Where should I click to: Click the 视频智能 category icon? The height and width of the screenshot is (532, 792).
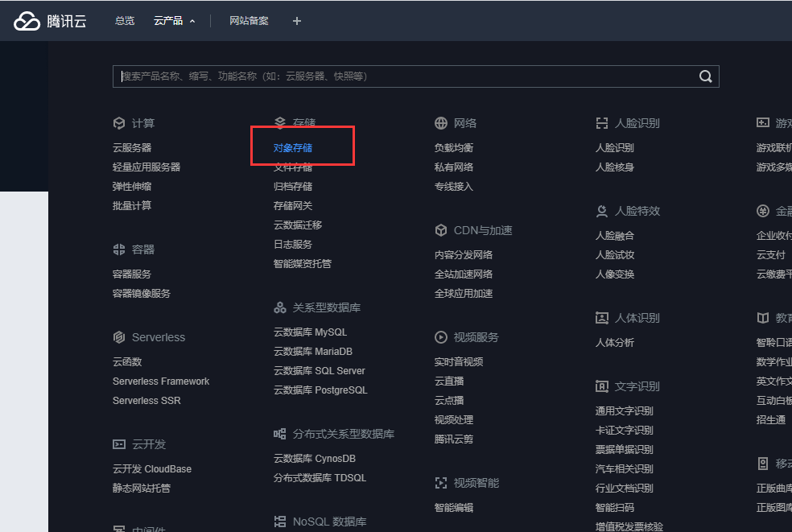click(x=441, y=483)
